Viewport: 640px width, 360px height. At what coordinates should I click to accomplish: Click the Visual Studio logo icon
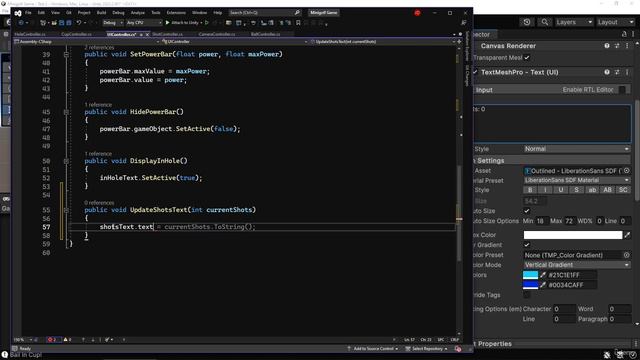[18, 13]
